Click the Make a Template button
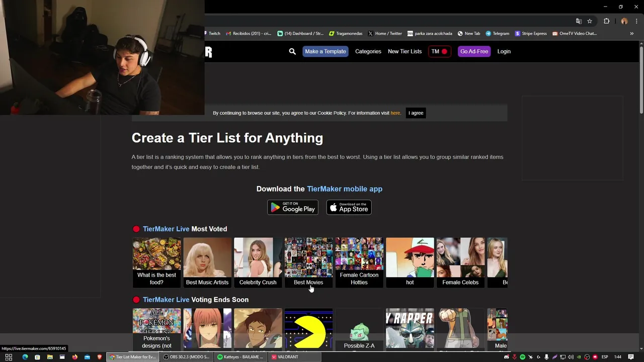Screen dimensions: 644x362 [325, 51]
